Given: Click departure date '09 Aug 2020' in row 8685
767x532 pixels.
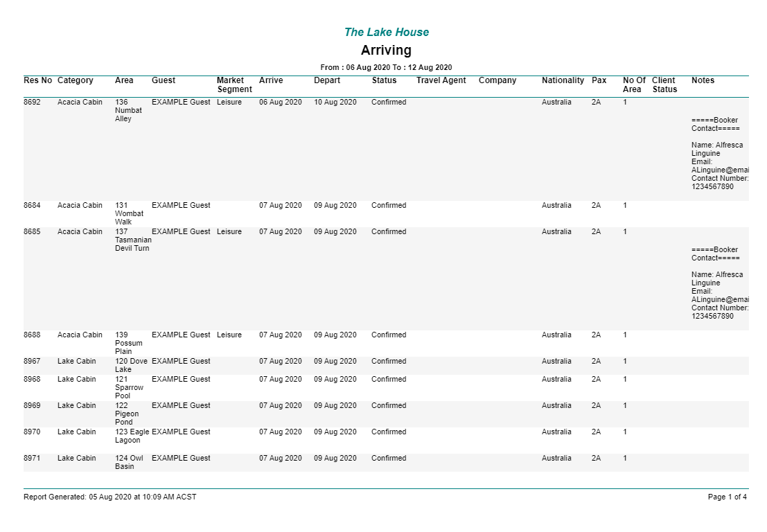Looking at the screenshot, I should coord(335,232).
